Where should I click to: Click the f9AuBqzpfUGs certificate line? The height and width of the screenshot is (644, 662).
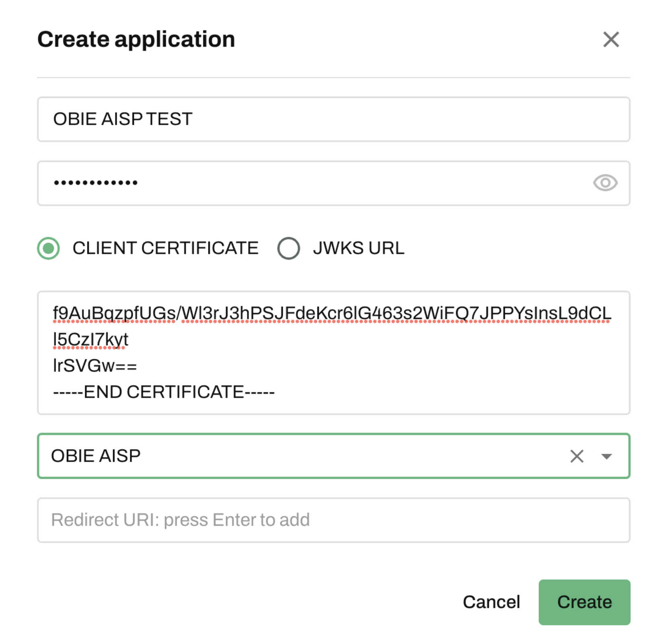pyautogui.click(x=332, y=314)
